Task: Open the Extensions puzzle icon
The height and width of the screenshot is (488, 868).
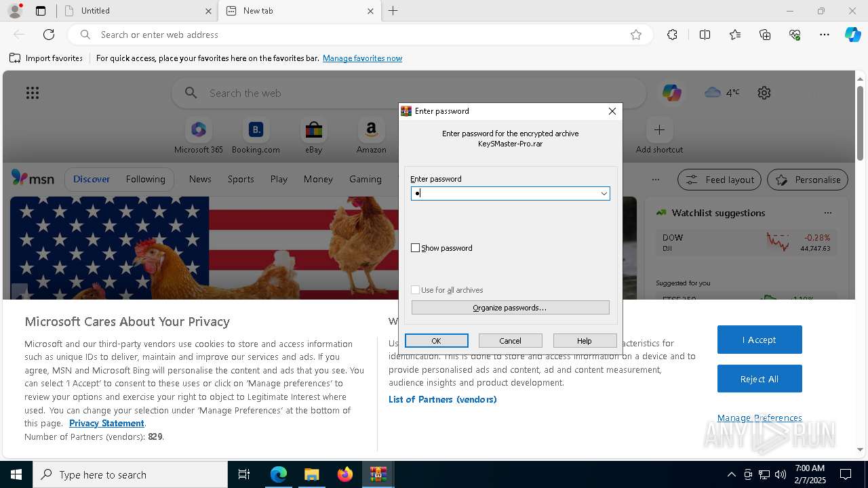Action: click(672, 35)
